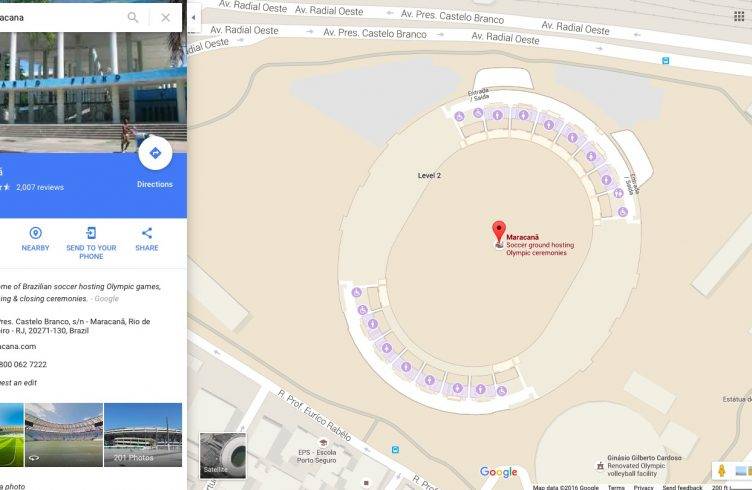Click inside the search input field
Viewport: 752px width, 490px height.
[x=60, y=18]
